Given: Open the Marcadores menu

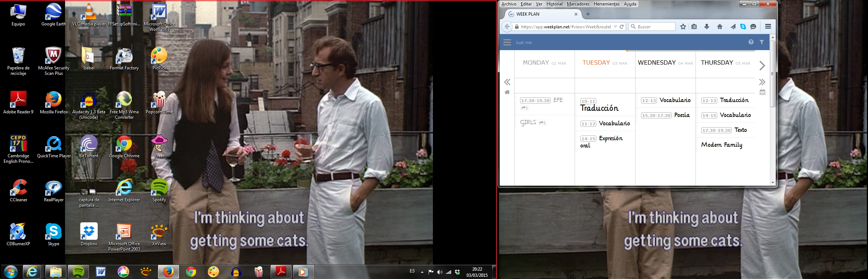Looking at the screenshot, I should click(578, 4).
